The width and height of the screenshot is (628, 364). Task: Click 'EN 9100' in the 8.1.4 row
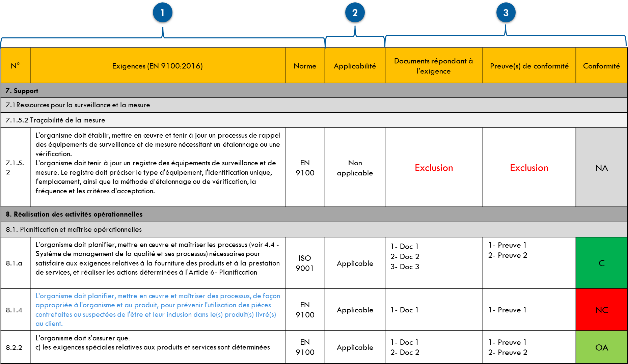tap(305, 310)
